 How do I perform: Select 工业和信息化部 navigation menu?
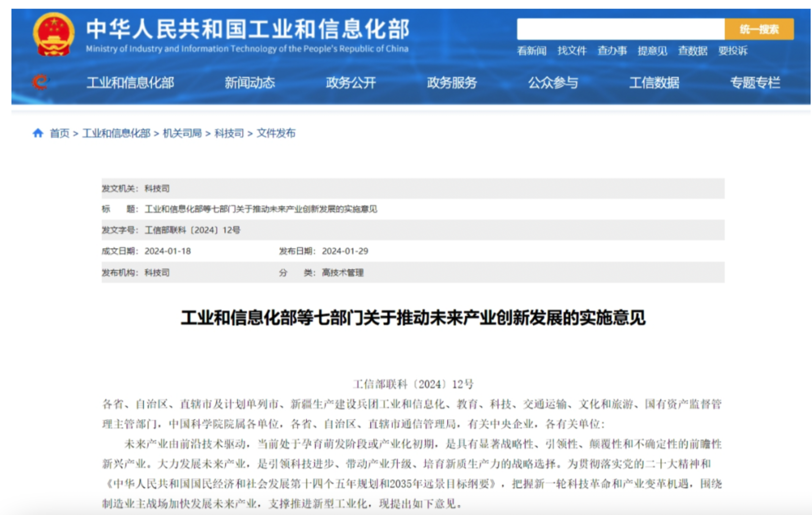[130, 82]
